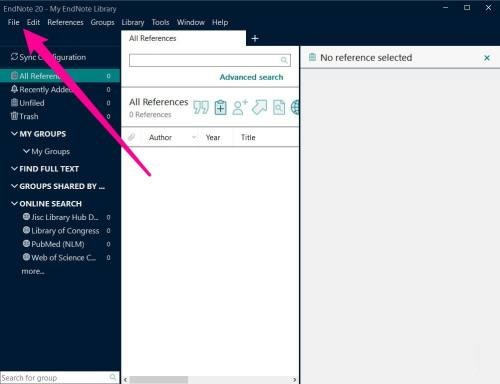Open Recently Added group
This screenshot has width=500, height=384.
pyautogui.click(x=60, y=89)
